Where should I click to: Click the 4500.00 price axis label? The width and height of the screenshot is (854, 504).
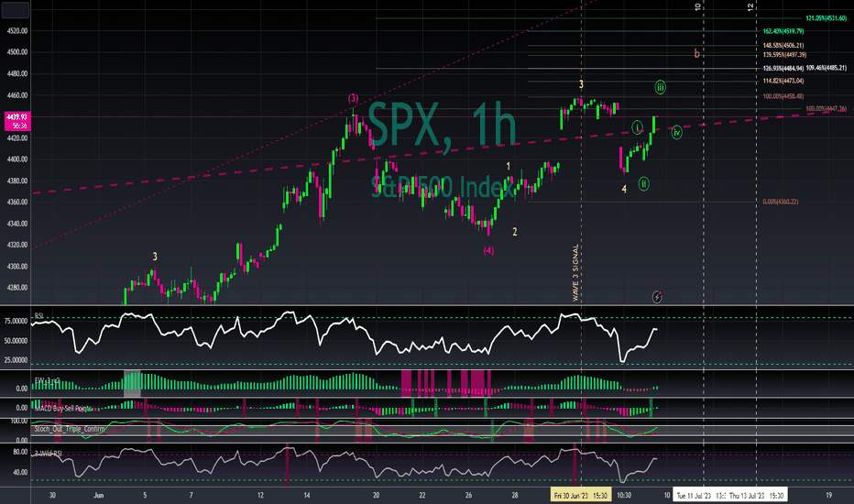tap(16, 52)
